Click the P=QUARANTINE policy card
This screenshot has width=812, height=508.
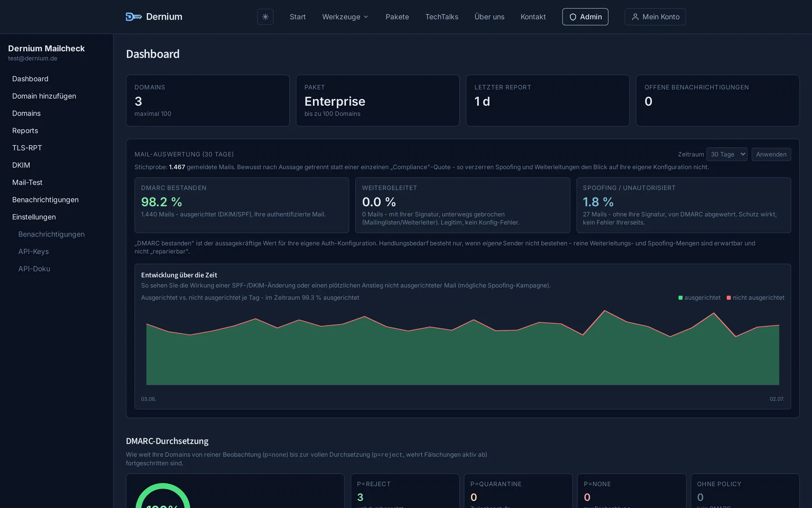(518, 491)
